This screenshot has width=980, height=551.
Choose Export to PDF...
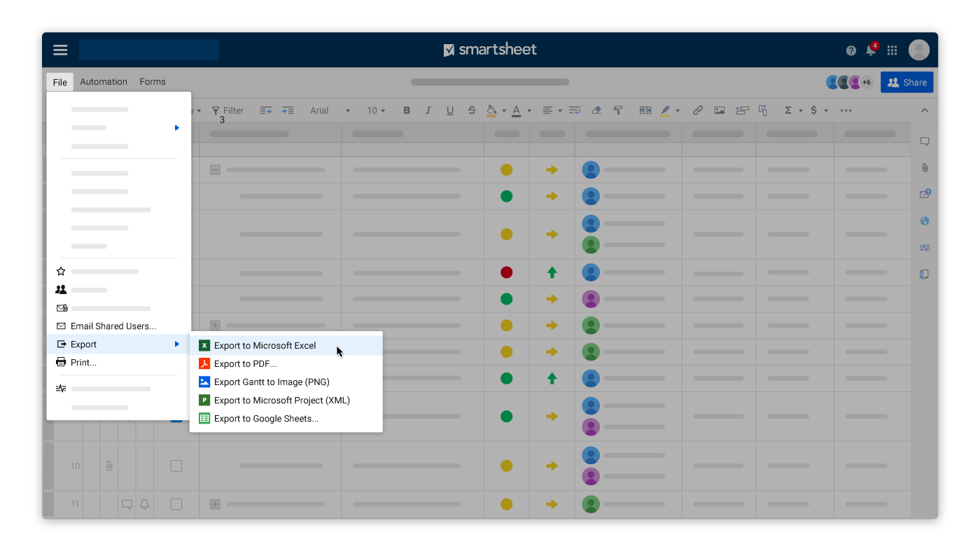[x=286, y=363]
